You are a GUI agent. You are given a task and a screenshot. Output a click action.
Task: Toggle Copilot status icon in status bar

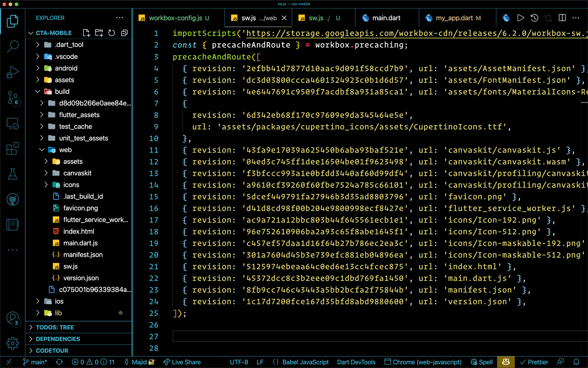tap(506, 362)
